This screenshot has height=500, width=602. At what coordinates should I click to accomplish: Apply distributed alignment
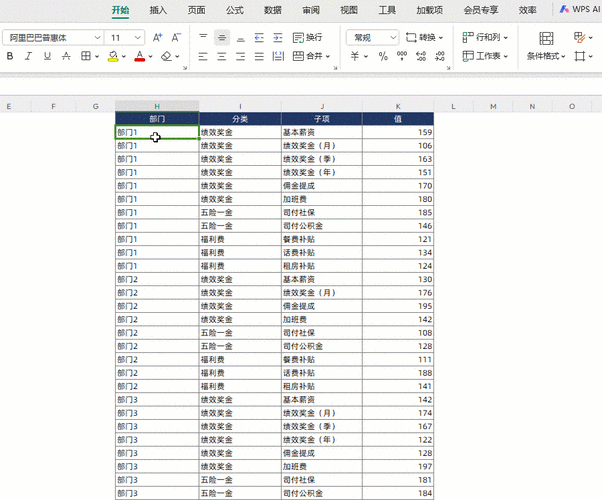(278, 56)
